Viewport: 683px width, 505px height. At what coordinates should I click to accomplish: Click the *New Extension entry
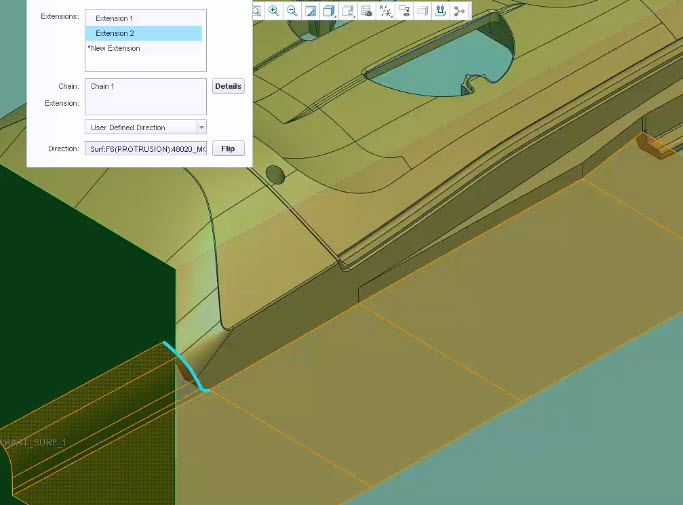tap(113, 48)
